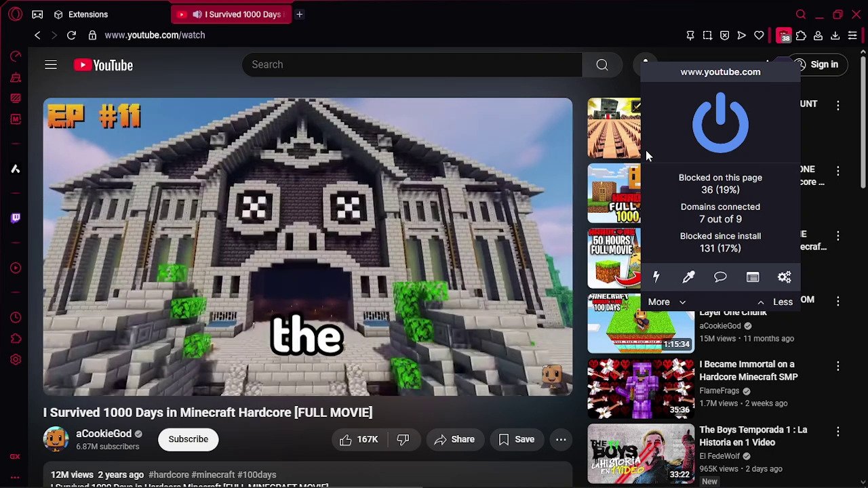This screenshot has width=868, height=488.
Task: Open Easy Setup sliders icon
Action: pyautogui.click(x=852, y=35)
